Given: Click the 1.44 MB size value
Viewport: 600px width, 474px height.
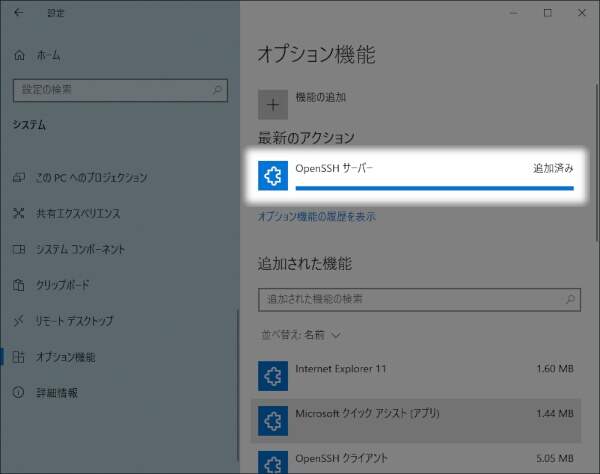Looking at the screenshot, I should pos(555,414).
